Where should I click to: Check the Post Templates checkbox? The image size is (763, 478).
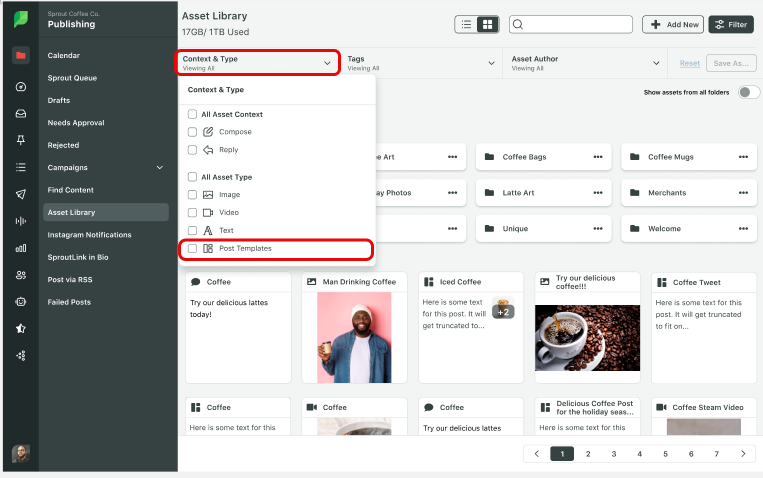[192, 248]
